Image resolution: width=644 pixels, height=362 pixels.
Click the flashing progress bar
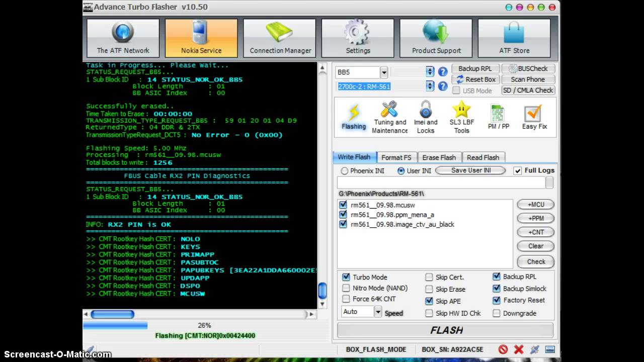click(x=204, y=325)
